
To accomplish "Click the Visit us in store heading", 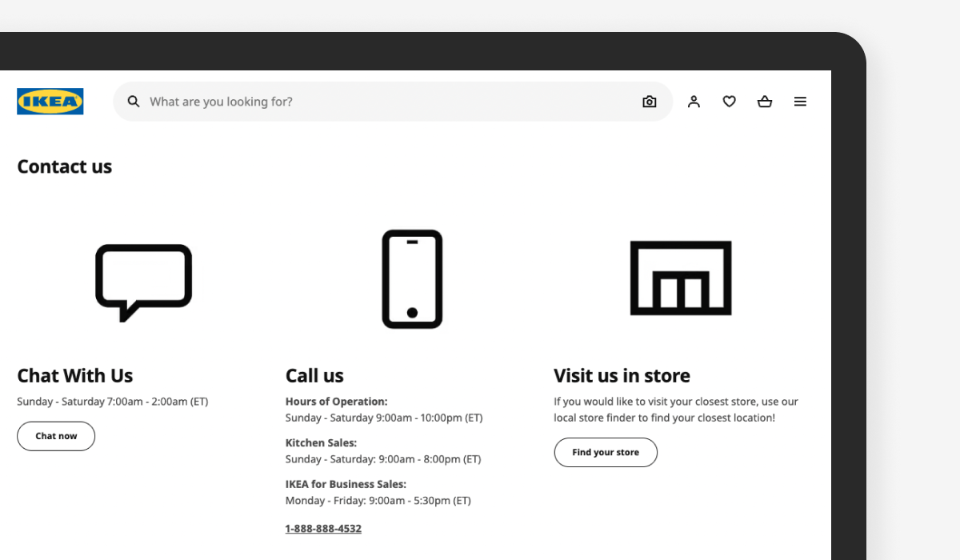I will (622, 375).
